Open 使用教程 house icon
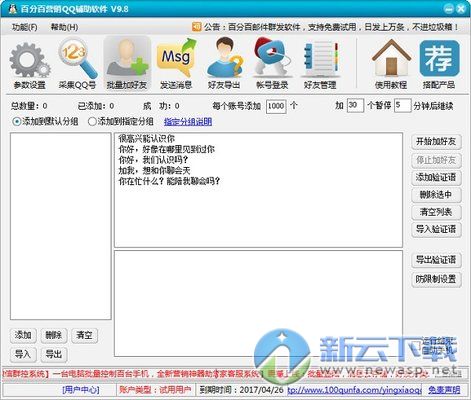The height and width of the screenshot is (400, 471). [391, 64]
